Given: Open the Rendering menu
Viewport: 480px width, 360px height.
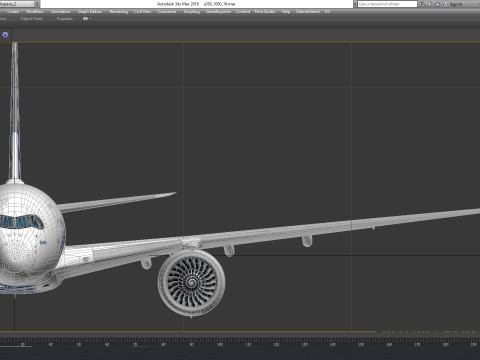Looking at the screenshot, I should (x=119, y=12).
